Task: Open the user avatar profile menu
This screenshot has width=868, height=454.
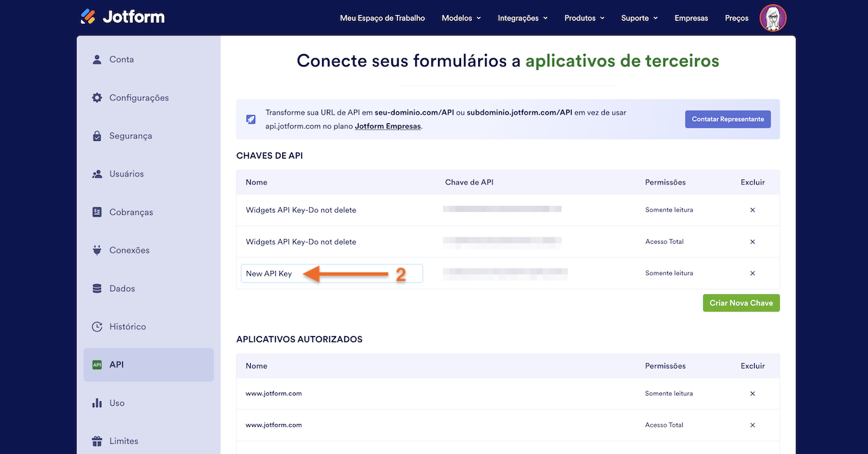Action: [x=773, y=18]
